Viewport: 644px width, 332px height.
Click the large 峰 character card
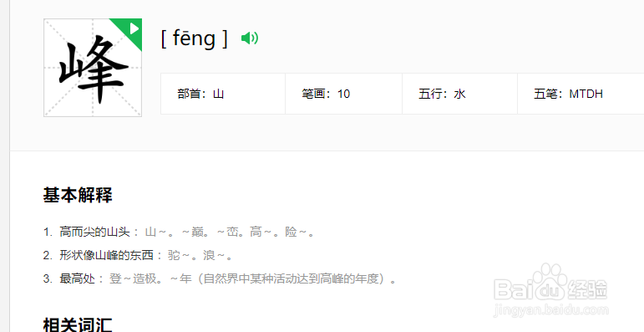point(93,68)
